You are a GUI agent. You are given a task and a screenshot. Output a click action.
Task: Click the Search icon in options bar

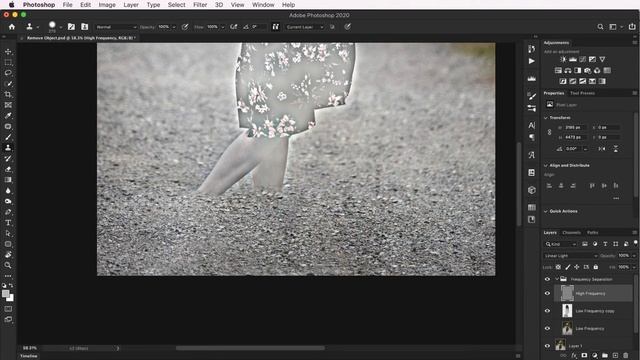click(600, 27)
